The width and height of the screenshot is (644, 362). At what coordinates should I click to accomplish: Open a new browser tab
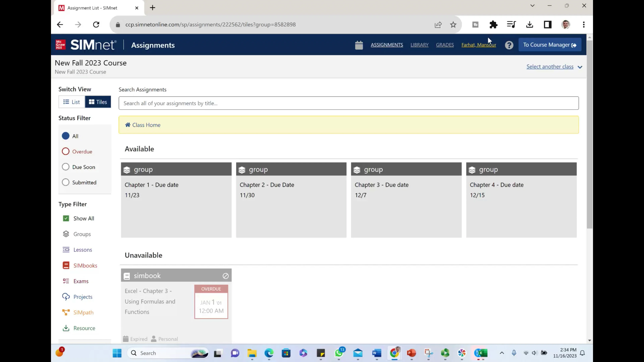point(152,8)
